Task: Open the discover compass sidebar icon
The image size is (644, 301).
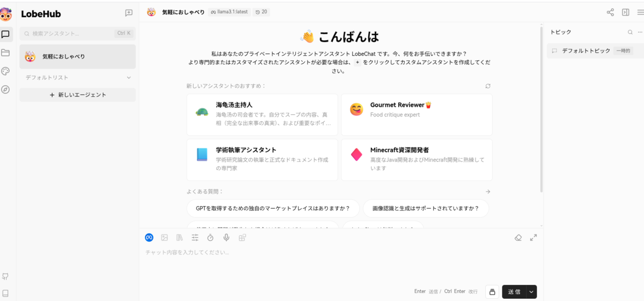Action: 5,90
